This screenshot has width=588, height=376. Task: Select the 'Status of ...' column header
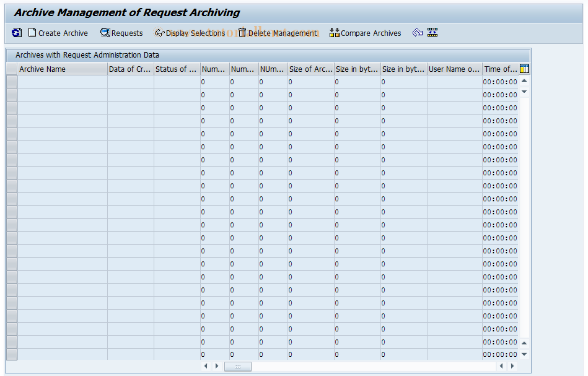point(177,69)
